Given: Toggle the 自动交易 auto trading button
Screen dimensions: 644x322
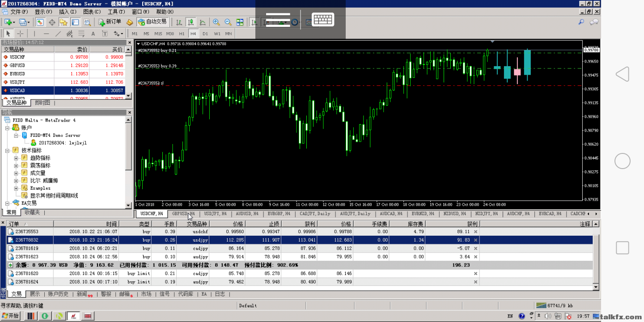Looking at the screenshot, I should (153, 22).
